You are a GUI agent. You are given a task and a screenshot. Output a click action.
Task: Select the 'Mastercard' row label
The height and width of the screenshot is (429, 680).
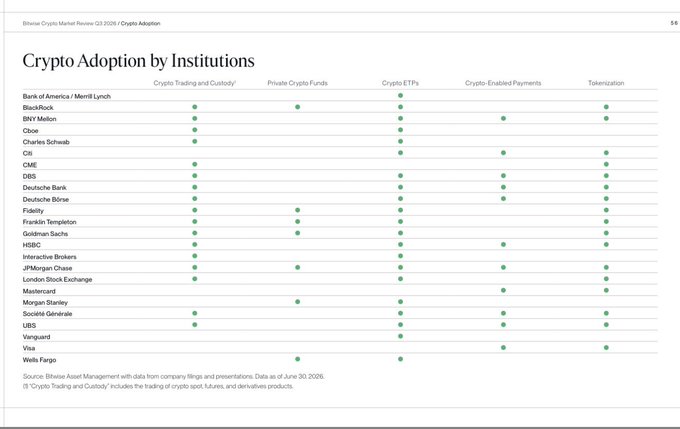click(x=39, y=291)
